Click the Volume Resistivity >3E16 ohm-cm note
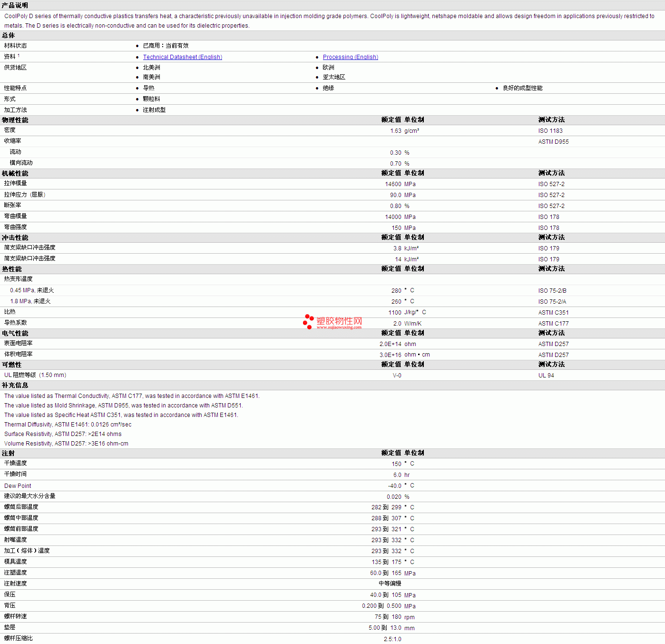This screenshot has width=665, height=644. 66,444
